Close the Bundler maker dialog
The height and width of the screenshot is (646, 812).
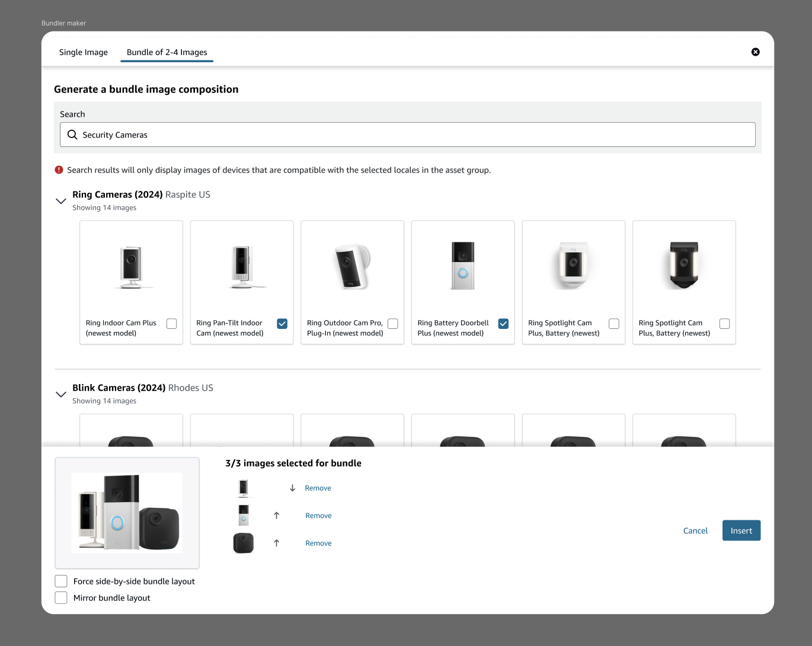click(x=755, y=52)
